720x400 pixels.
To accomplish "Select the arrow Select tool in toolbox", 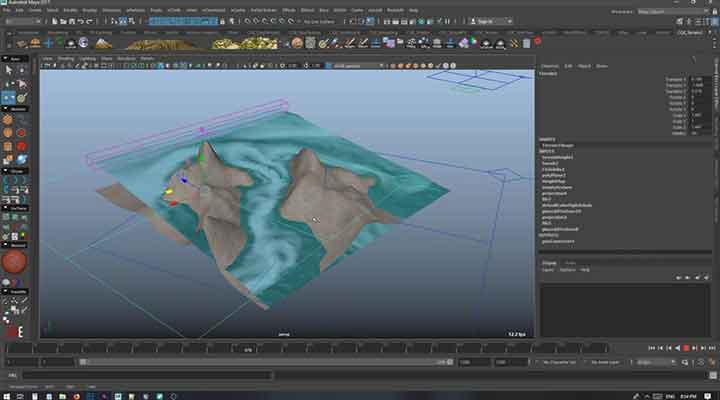I will tap(9, 70).
